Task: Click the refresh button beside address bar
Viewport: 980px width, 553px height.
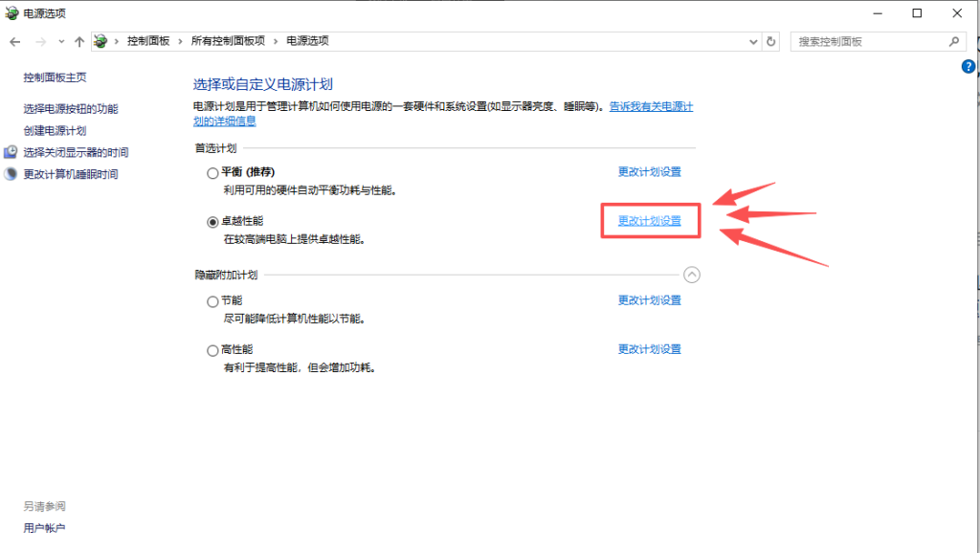Action: point(771,42)
